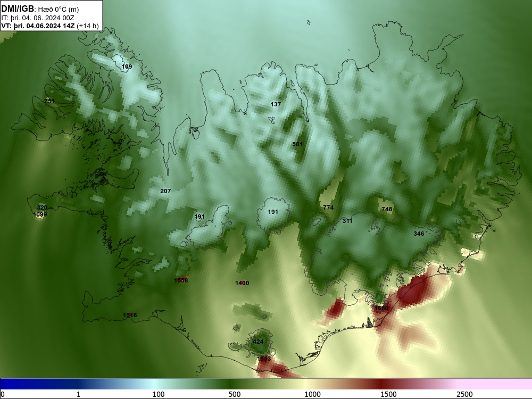532x399 pixels.
Task: Click the 1500 legend tick label
Action: tap(388, 394)
